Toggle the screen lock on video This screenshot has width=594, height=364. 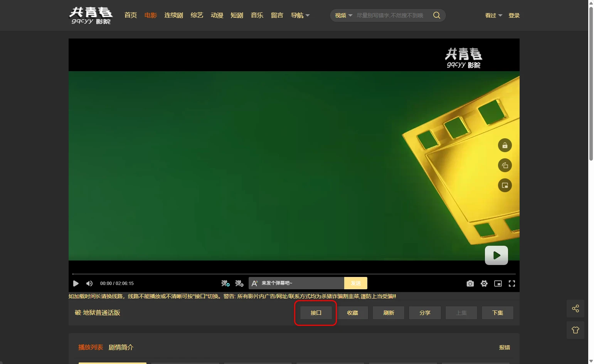[505, 146]
